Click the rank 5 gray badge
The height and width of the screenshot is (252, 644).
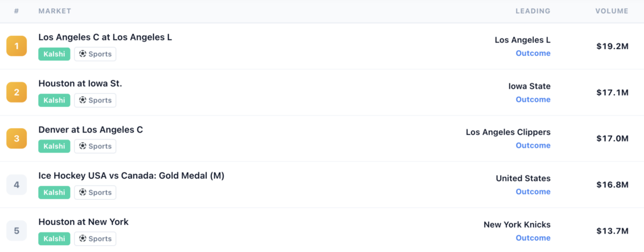pos(16,231)
